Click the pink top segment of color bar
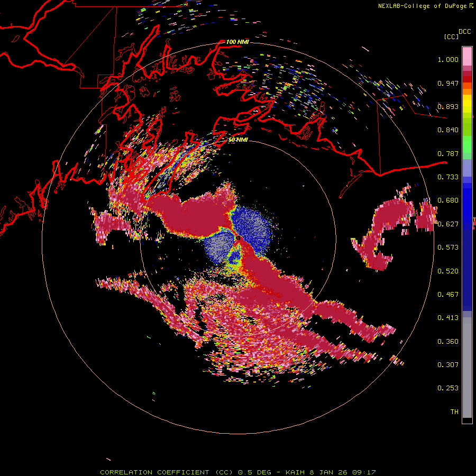Screen dimensions: 476x476 467,56
